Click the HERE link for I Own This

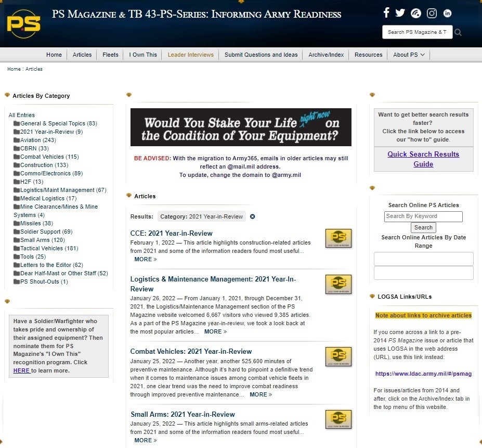click(x=21, y=370)
